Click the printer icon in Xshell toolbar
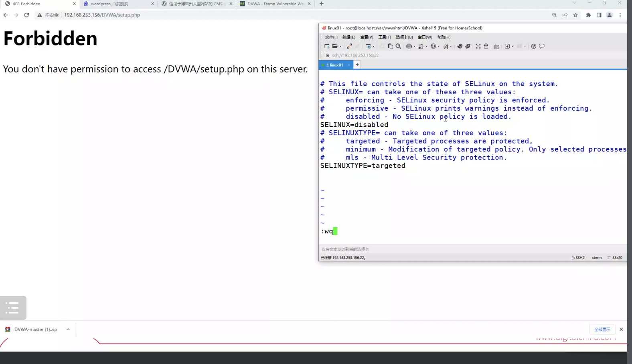Image resolution: width=632 pixels, height=364 pixels. tap(409, 46)
